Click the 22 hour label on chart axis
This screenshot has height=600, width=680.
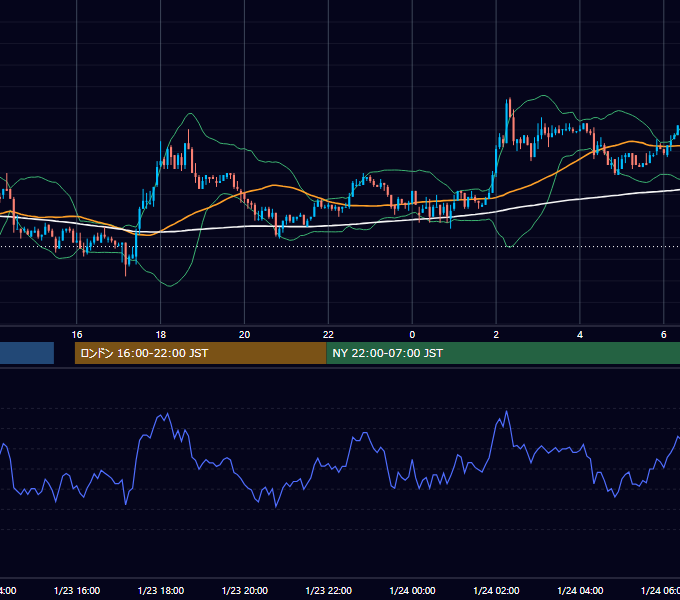coord(328,335)
